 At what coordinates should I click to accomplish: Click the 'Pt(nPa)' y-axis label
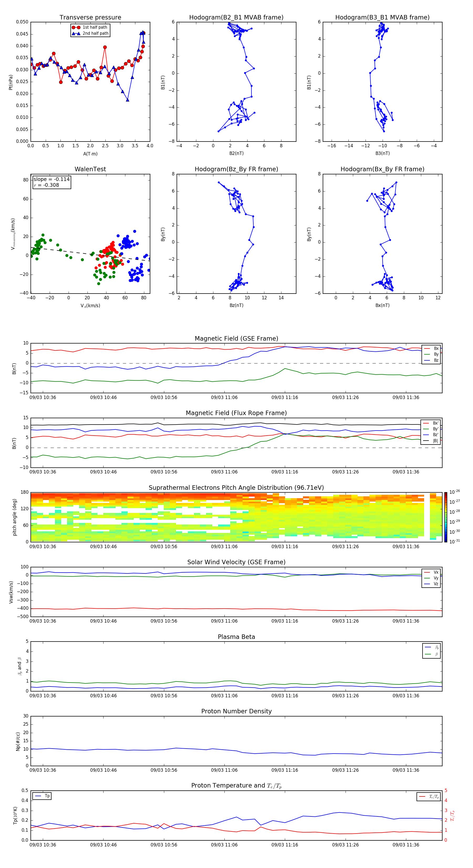pyautogui.click(x=11, y=82)
